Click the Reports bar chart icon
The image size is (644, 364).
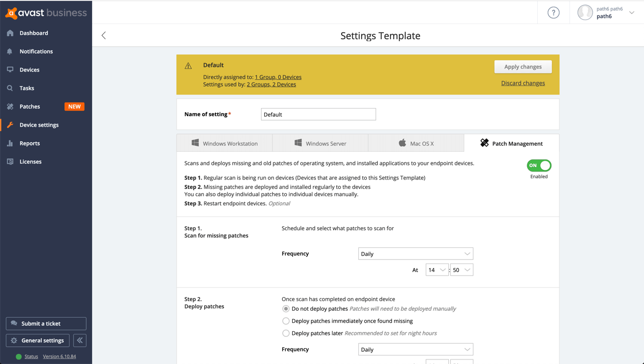[x=10, y=143]
